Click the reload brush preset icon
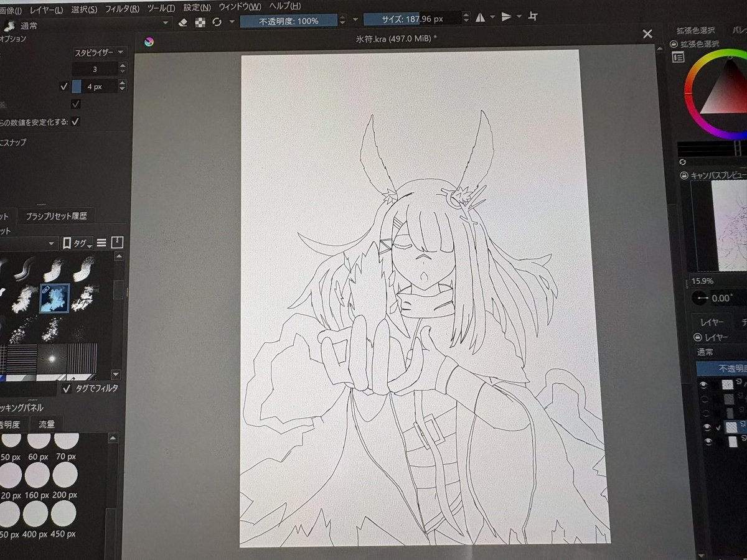Image resolution: width=747 pixels, height=560 pixels. [217, 21]
